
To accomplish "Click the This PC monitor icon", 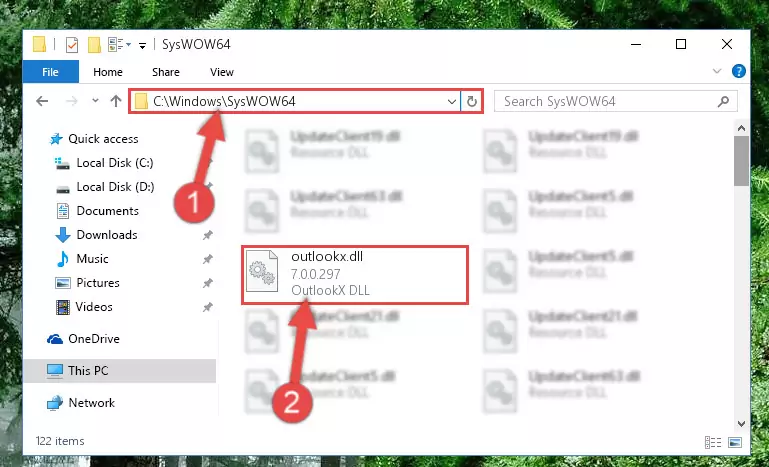I will (55, 371).
